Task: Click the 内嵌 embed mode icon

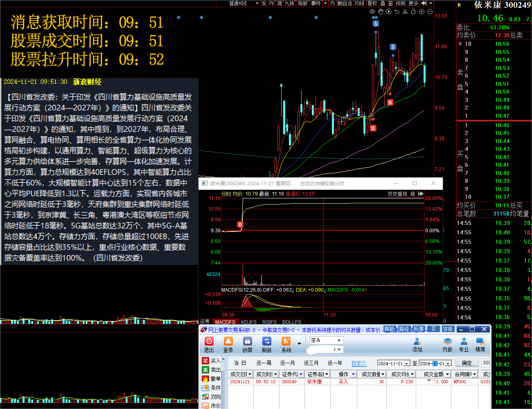Action: pyautogui.click(x=448, y=345)
